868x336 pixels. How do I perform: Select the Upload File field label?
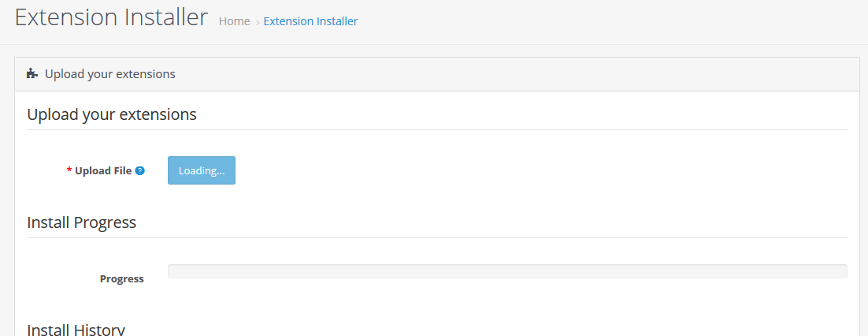pyautogui.click(x=103, y=171)
